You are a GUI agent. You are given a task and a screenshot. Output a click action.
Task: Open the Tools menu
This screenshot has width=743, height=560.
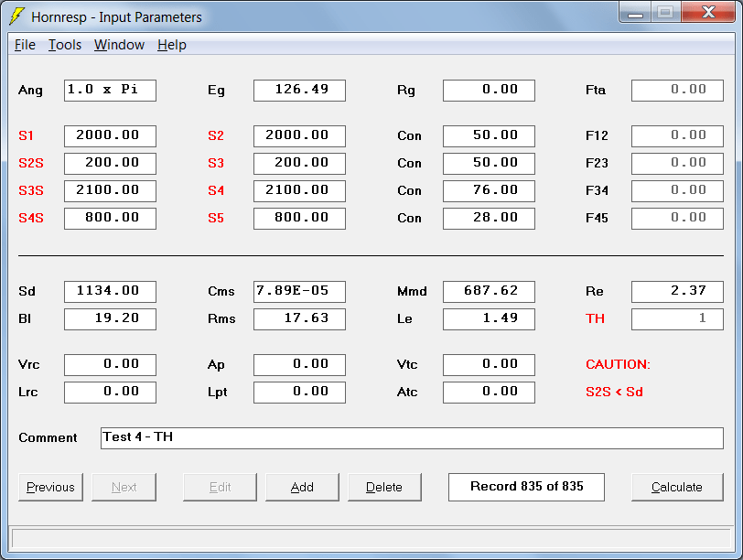[65, 45]
